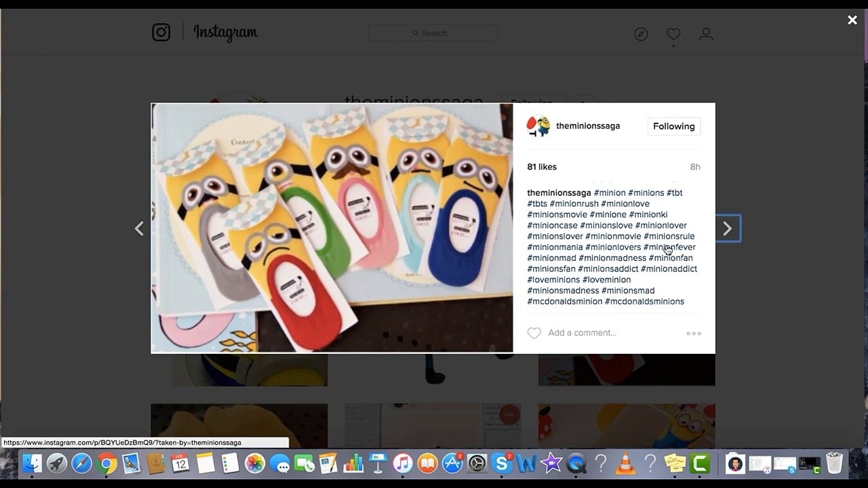868x488 pixels.
Task: Open Notes from the Dock
Action: coord(205,464)
